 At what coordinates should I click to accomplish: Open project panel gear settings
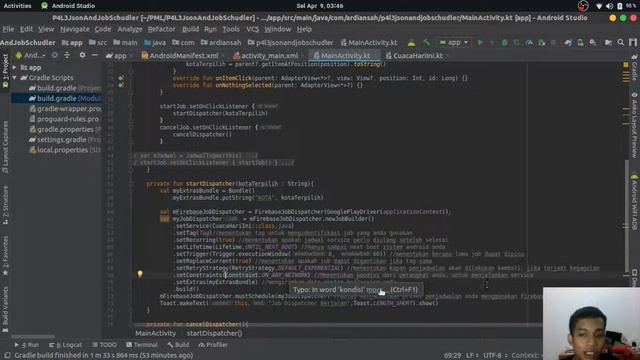click(82, 55)
